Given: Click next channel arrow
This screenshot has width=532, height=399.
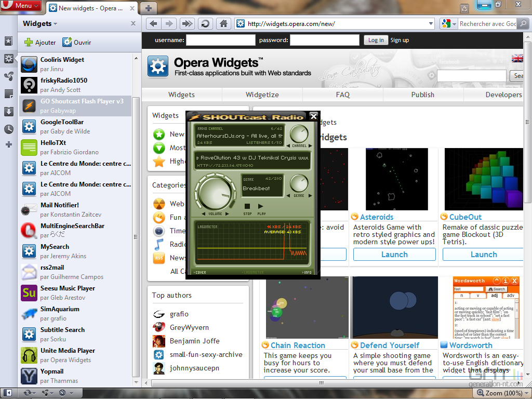Looking at the screenshot, I should tap(310, 146).
